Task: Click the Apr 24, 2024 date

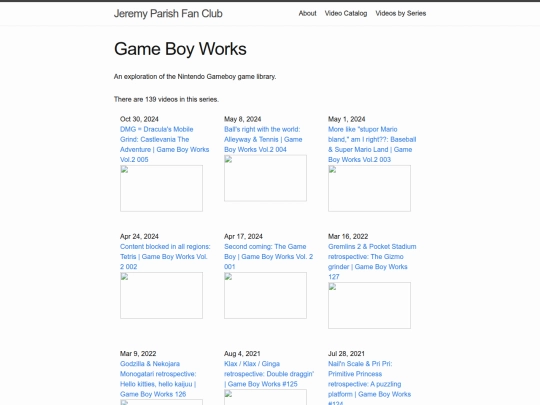Action: click(139, 237)
